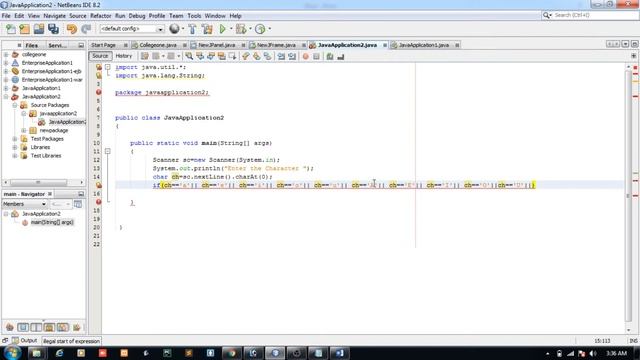Open the Refactor menu
Viewport: 640px width, 360px height.
tap(100, 16)
